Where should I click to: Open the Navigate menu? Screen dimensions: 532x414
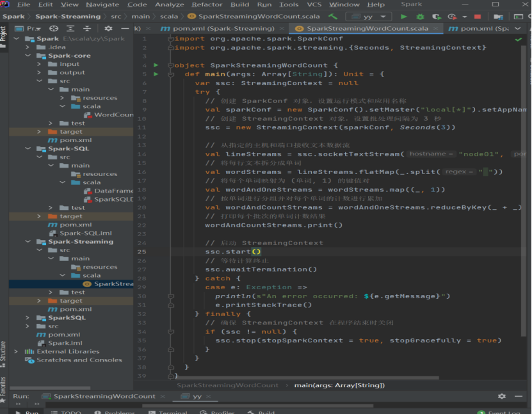pyautogui.click(x=102, y=4)
